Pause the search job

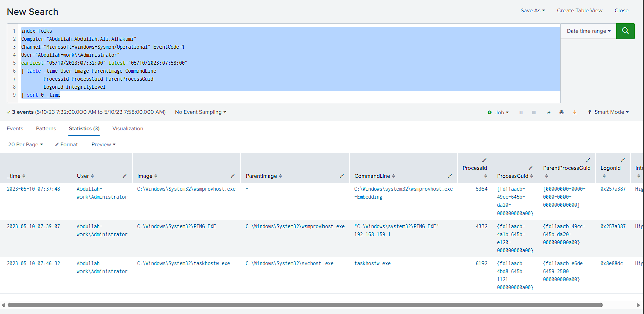(x=521, y=112)
